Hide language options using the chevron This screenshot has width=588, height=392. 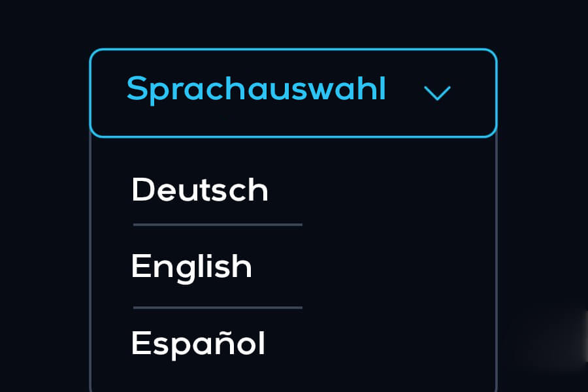(437, 93)
